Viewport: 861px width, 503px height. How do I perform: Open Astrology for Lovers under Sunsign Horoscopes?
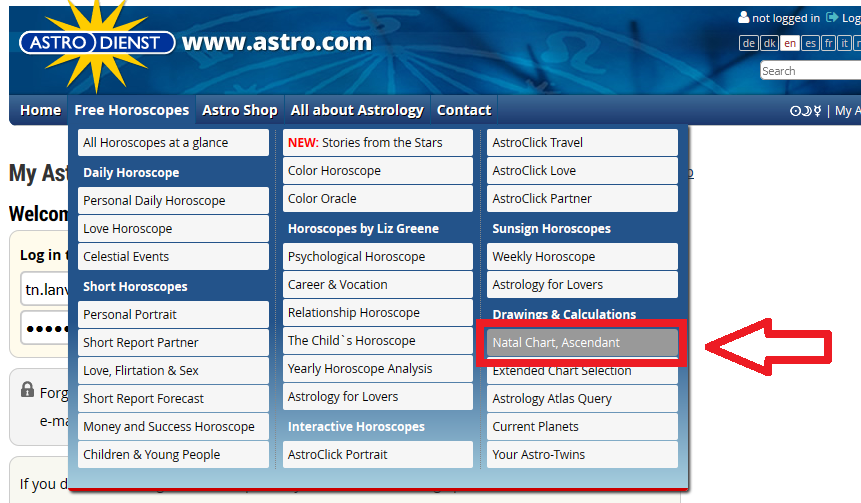(582, 284)
